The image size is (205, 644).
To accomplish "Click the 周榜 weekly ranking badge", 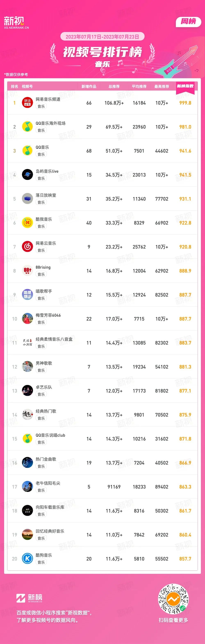I will 189,22.
